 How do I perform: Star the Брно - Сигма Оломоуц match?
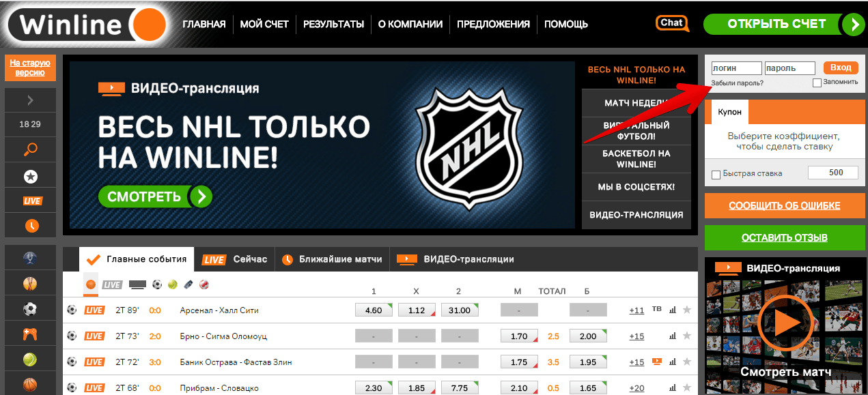point(687,336)
